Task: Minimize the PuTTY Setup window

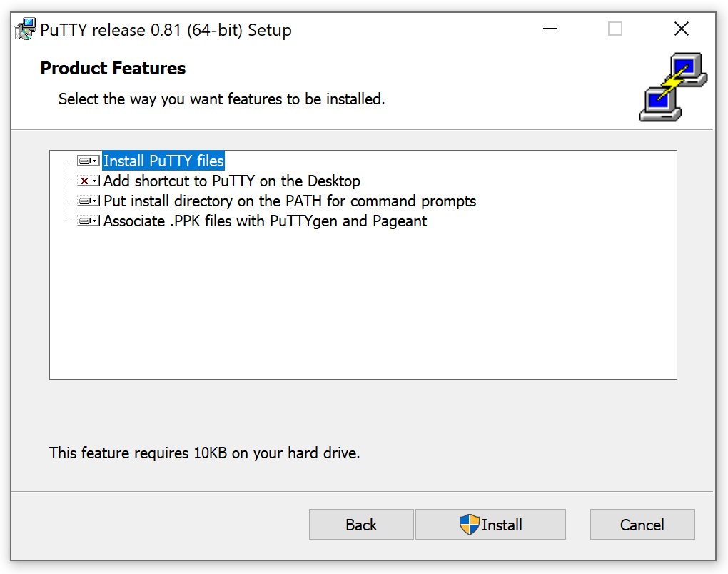Action: click(x=550, y=29)
